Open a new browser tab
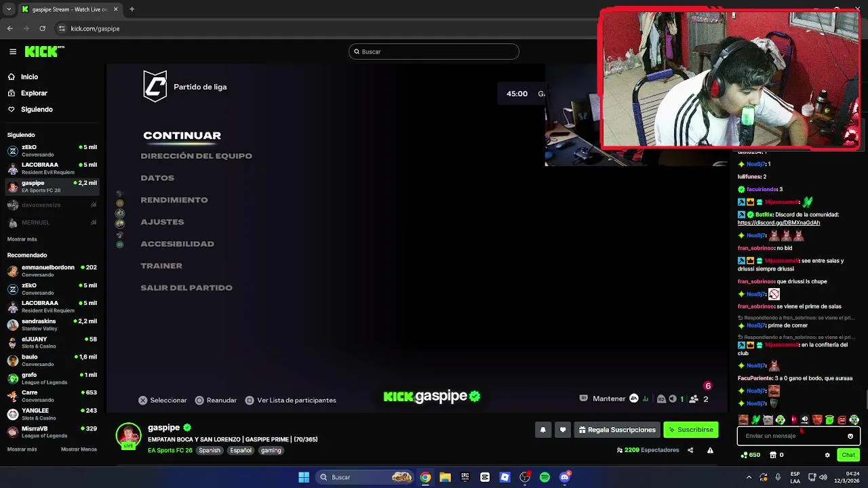 coord(132,9)
